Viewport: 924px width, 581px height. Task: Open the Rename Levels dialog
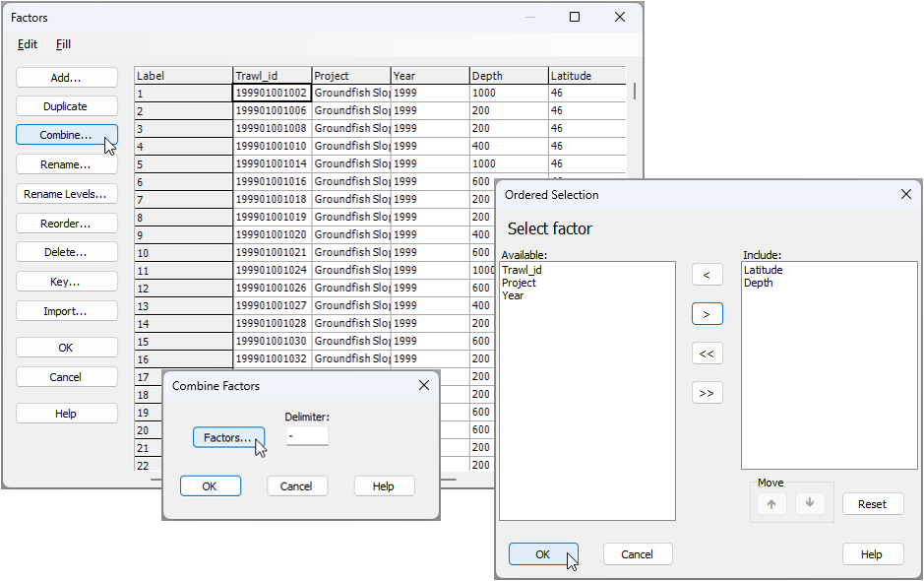tap(66, 193)
